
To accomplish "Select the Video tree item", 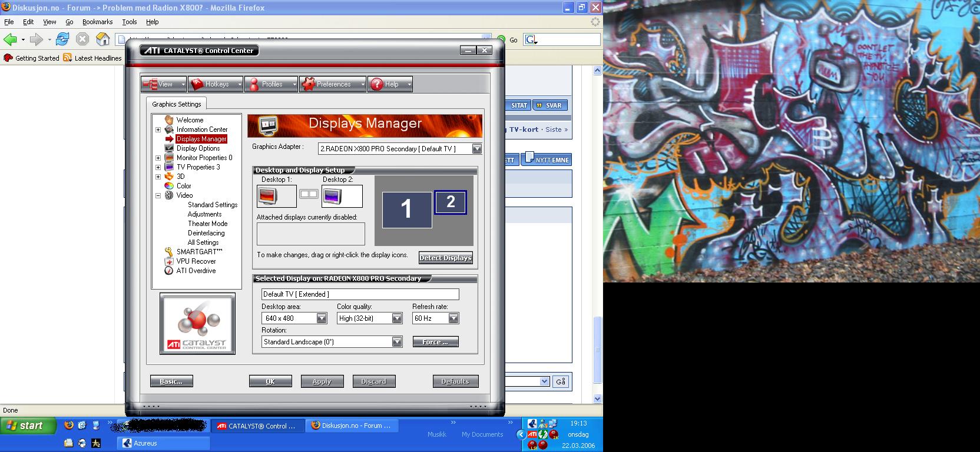I will click(x=184, y=195).
